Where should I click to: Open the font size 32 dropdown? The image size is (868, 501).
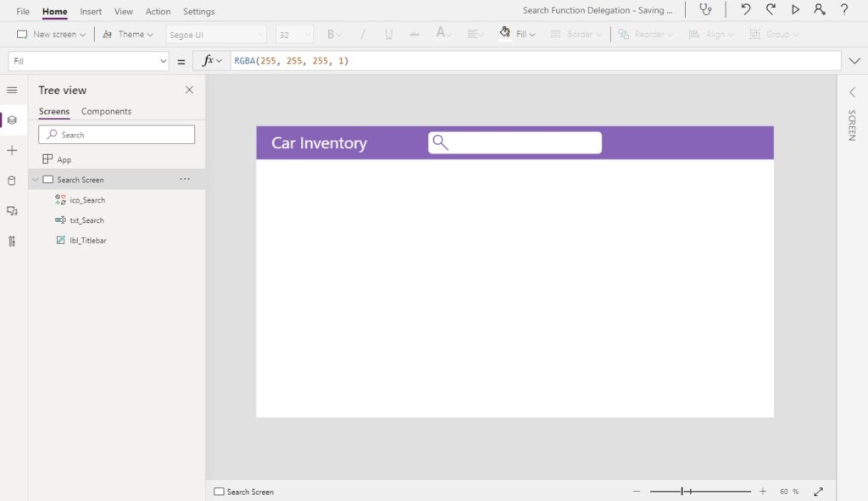tap(294, 34)
